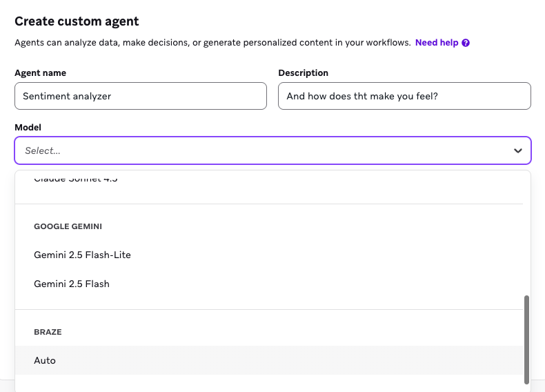The width and height of the screenshot is (545, 392).
Task: Click the Model field label
Action: (28, 128)
